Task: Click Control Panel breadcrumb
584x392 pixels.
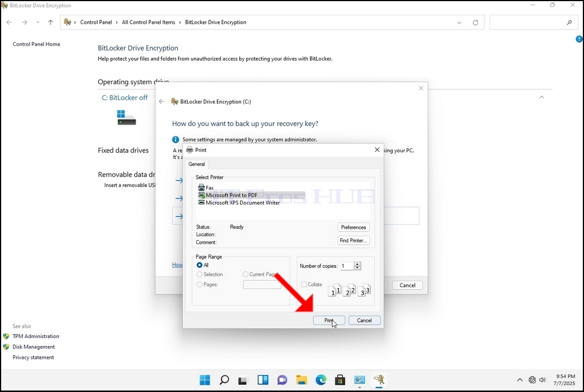Action: click(x=96, y=22)
